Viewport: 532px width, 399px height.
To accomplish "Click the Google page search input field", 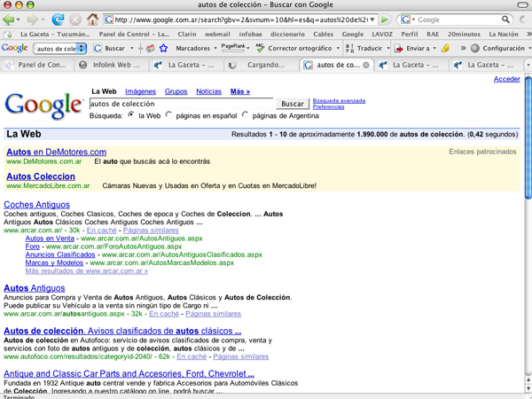I will coord(181,104).
